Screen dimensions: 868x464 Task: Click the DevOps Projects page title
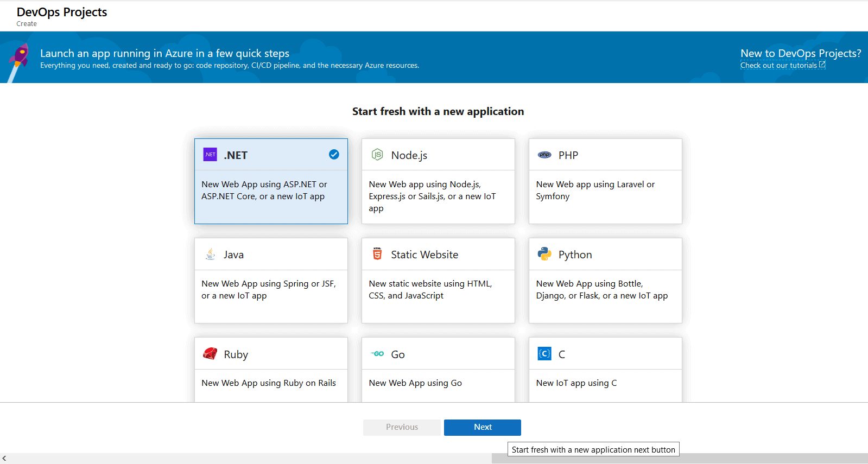pyautogui.click(x=62, y=12)
